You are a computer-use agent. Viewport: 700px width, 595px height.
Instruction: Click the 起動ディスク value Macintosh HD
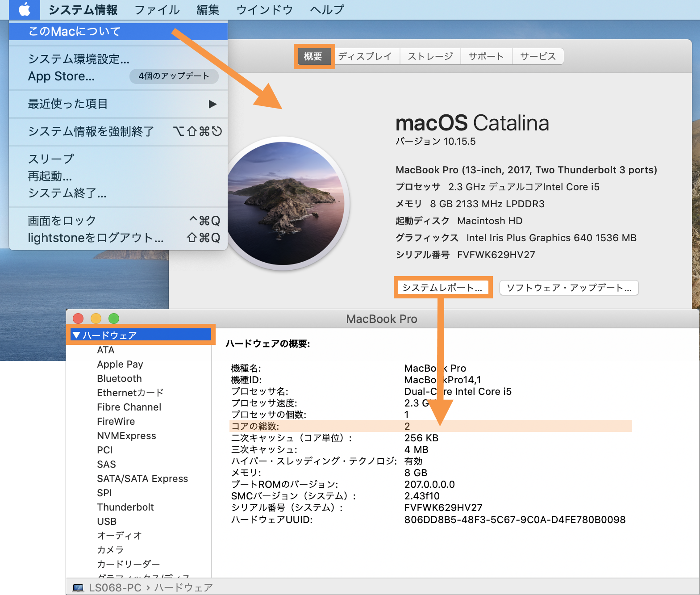490,221
